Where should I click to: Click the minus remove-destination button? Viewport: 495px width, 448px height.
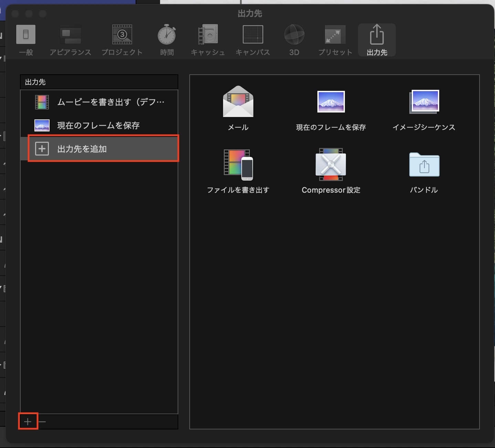[42, 422]
